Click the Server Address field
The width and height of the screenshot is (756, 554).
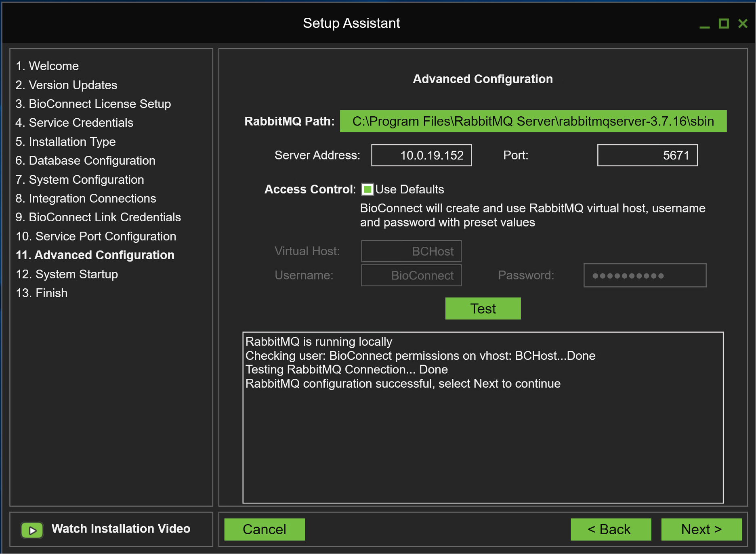421,155
